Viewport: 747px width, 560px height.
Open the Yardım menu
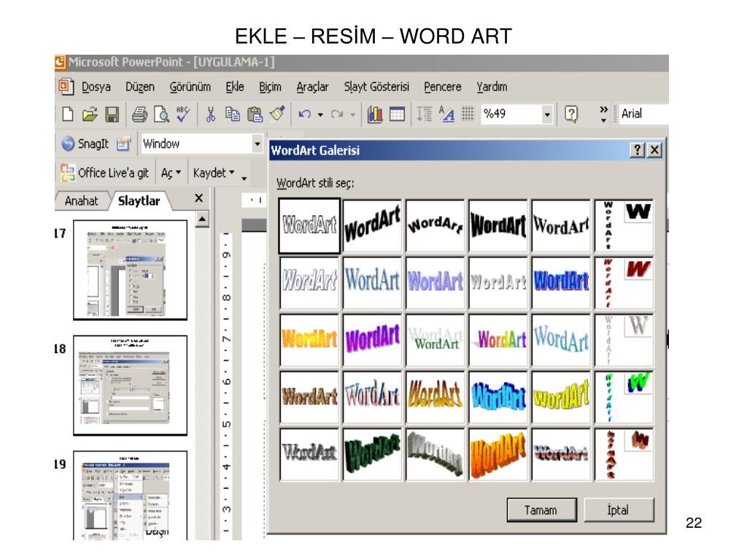[x=492, y=87]
